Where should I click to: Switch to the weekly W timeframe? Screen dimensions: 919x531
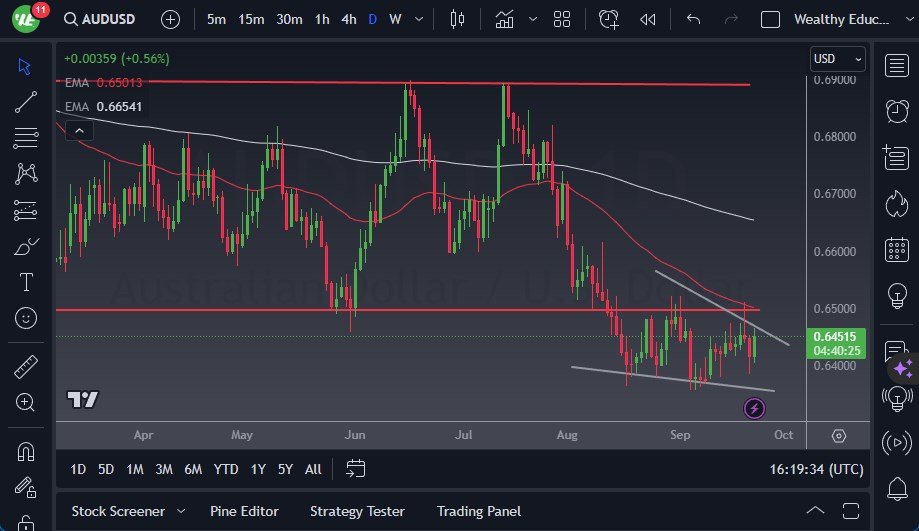pos(395,19)
